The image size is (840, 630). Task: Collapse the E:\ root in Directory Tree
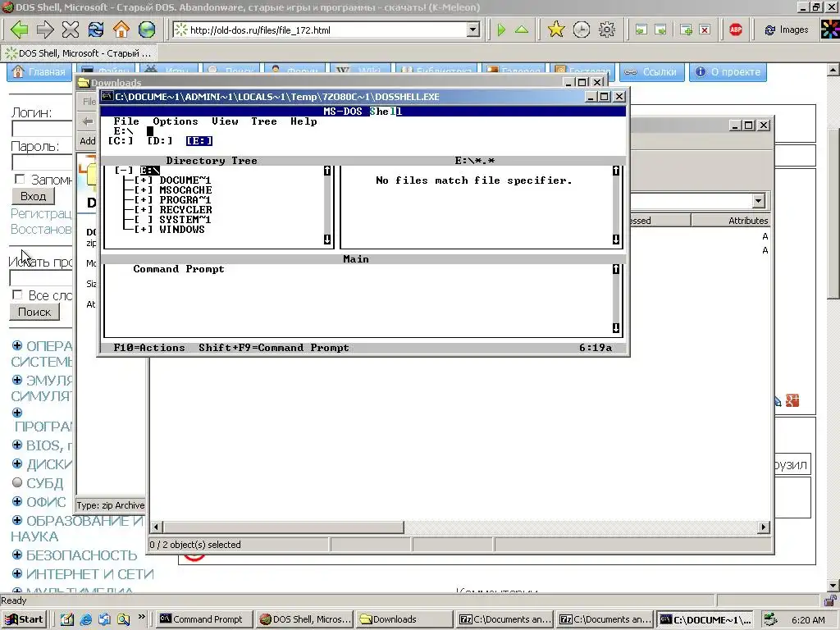pos(124,171)
